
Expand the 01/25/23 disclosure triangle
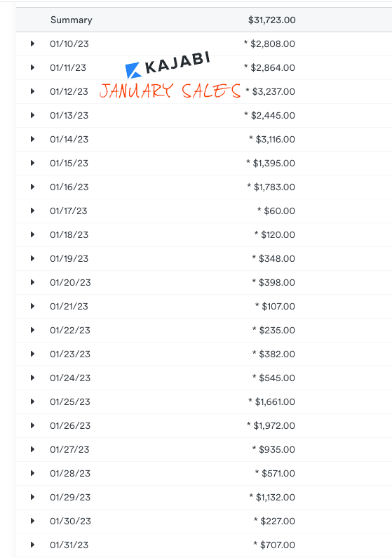(x=32, y=401)
